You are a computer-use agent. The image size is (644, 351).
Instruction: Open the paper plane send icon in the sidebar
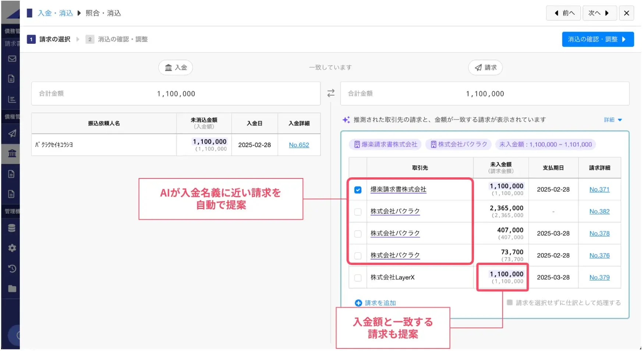[x=12, y=134]
